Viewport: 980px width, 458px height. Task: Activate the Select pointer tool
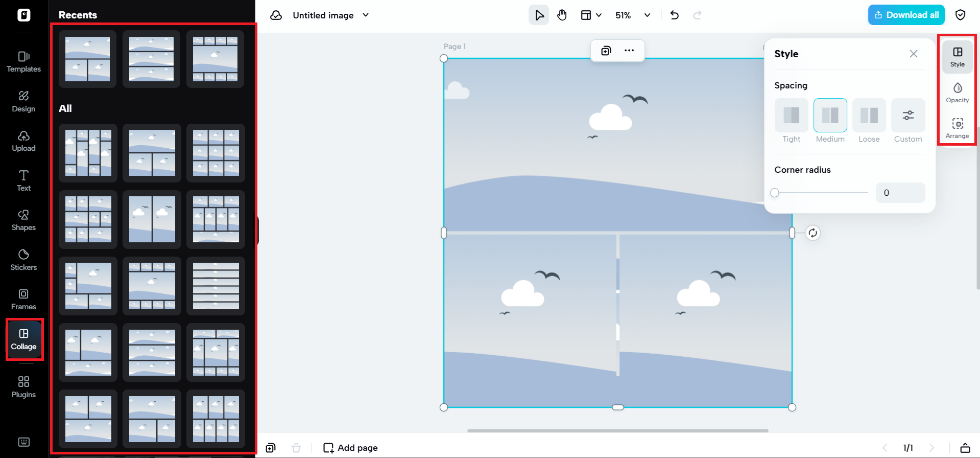[539, 15]
